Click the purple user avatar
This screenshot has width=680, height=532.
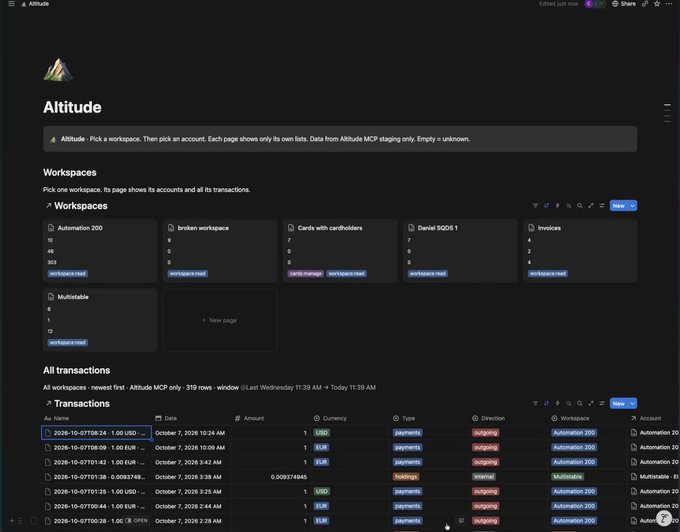588,3
